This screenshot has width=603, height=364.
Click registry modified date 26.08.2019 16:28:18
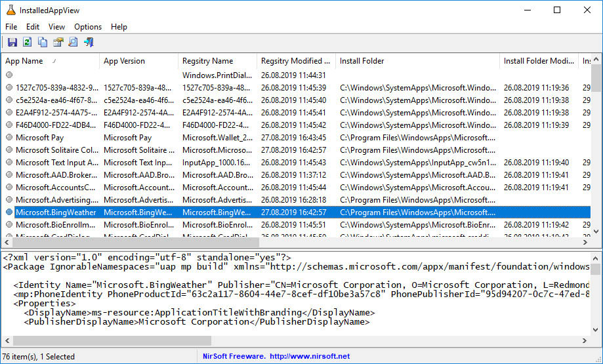[x=293, y=200]
